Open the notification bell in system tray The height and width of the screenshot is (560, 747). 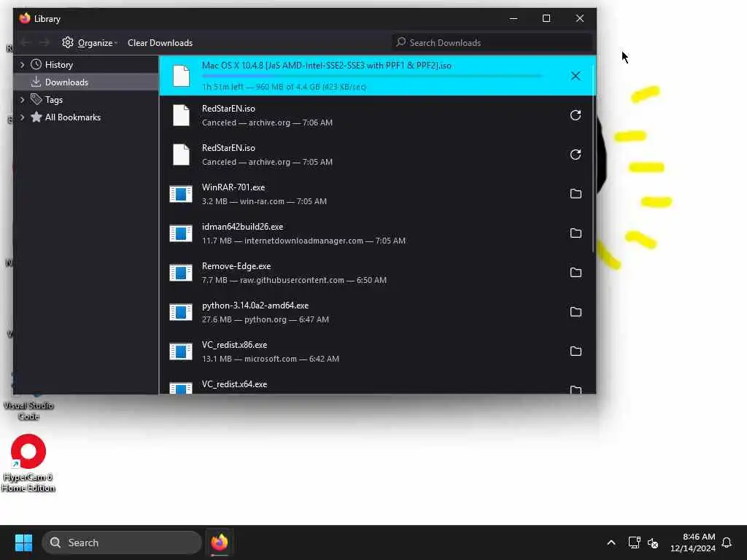727,542
